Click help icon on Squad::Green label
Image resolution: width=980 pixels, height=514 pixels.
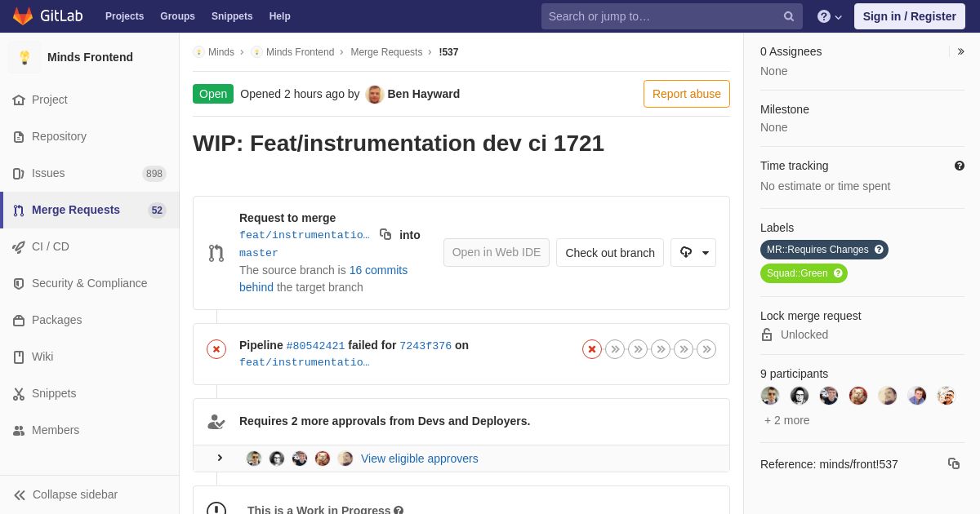click(x=838, y=273)
